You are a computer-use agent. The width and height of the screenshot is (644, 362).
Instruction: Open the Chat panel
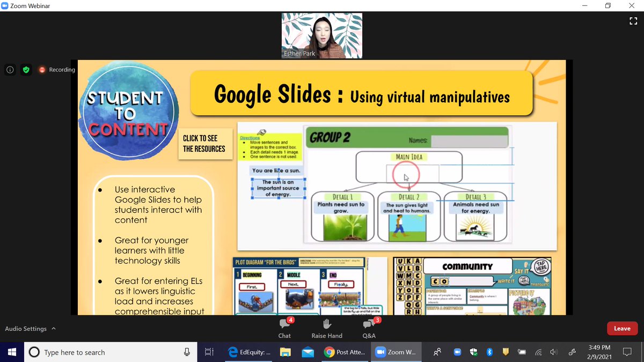pyautogui.click(x=284, y=328)
